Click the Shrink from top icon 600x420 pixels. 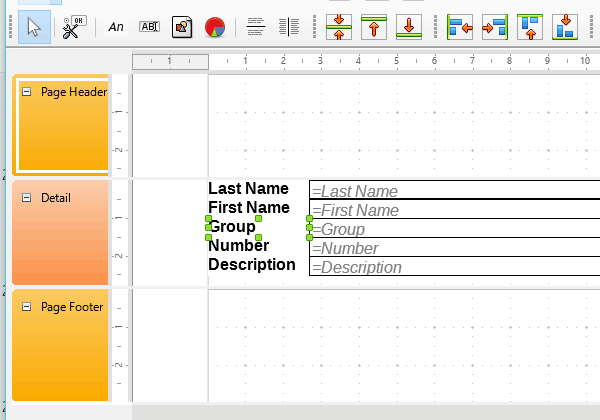click(x=374, y=27)
